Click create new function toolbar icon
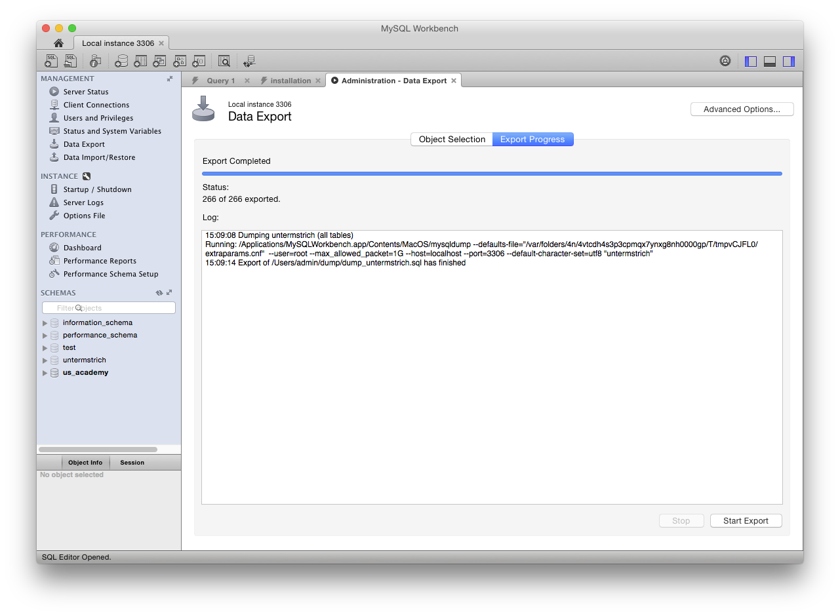Viewport: 840px width, 616px height. point(199,61)
